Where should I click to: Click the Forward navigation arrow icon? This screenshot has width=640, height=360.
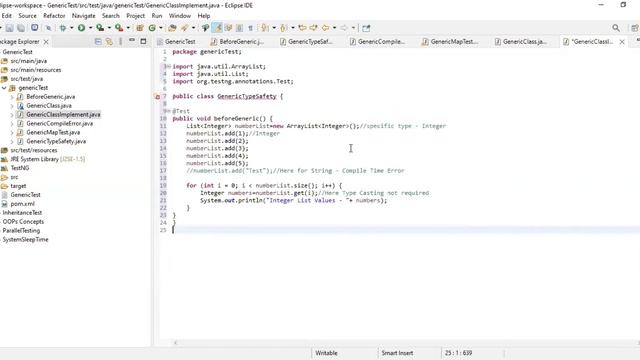[x=344, y=28]
